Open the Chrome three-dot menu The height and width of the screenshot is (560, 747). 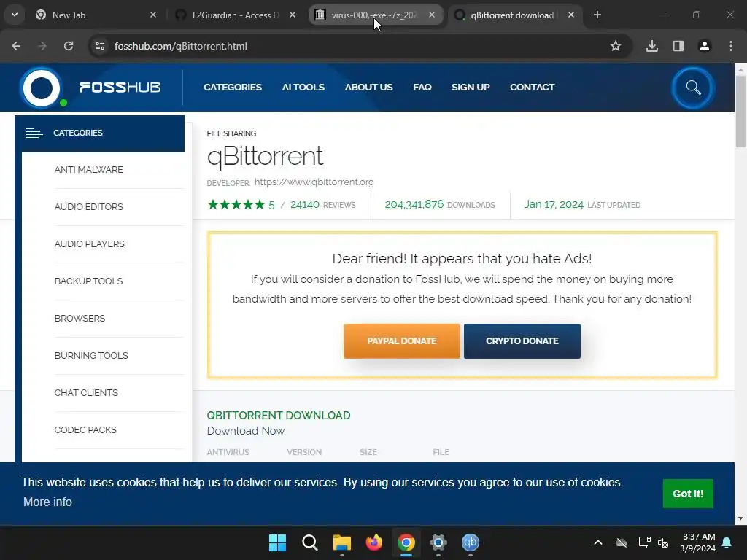731,46
